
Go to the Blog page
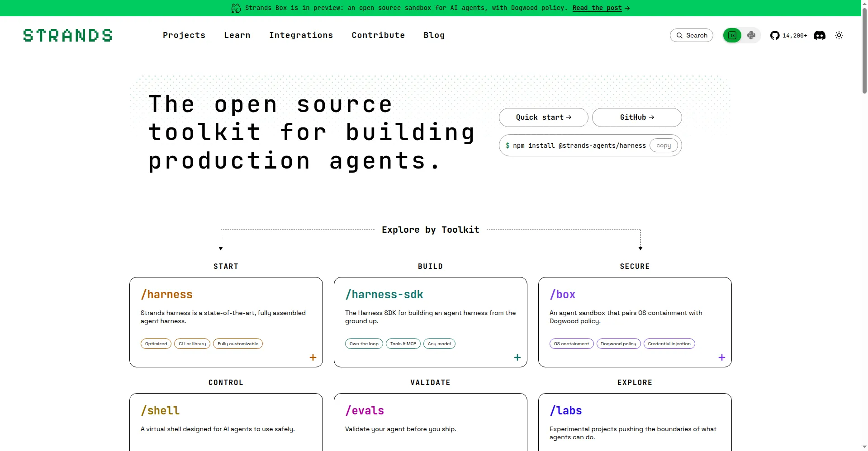[434, 35]
